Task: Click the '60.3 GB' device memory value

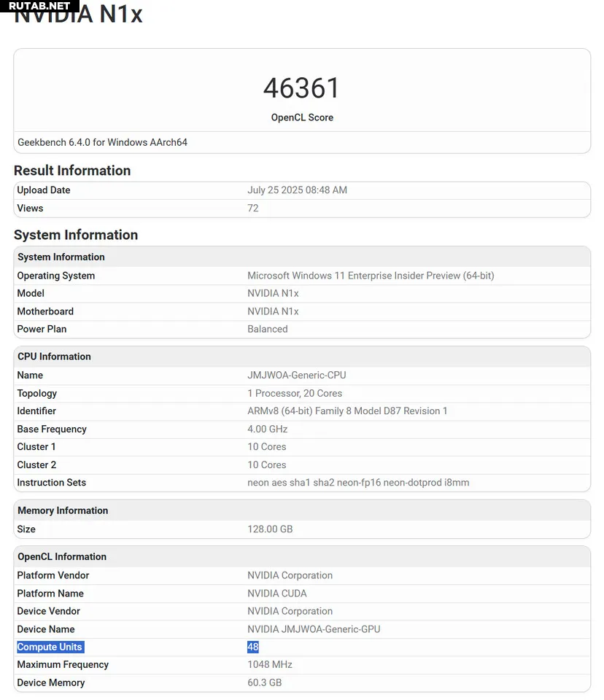Action: (265, 682)
